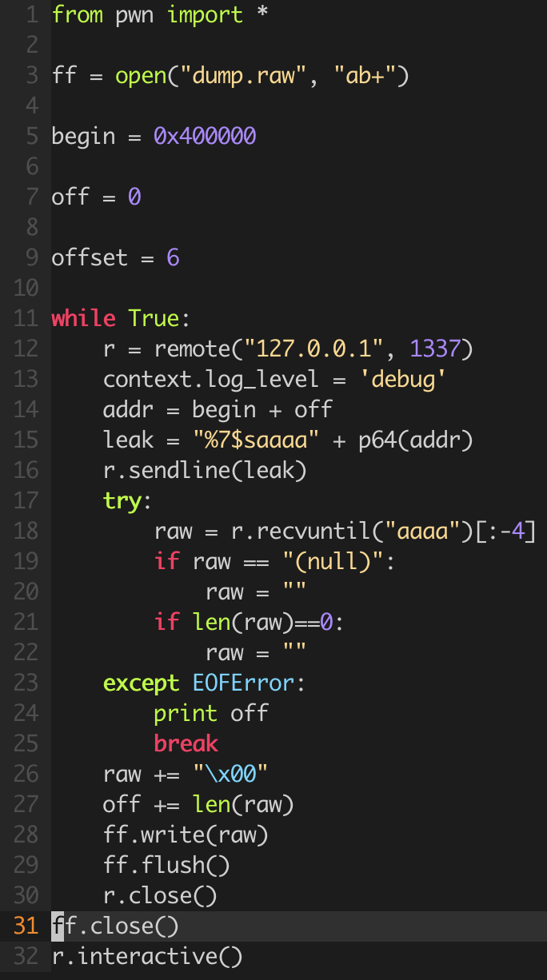Viewport: 547px width, 980px height.
Task: Click line number 11 in gutter
Action: (x=26, y=319)
